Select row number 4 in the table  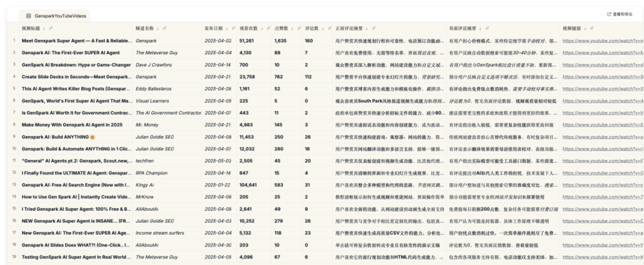coord(13,76)
